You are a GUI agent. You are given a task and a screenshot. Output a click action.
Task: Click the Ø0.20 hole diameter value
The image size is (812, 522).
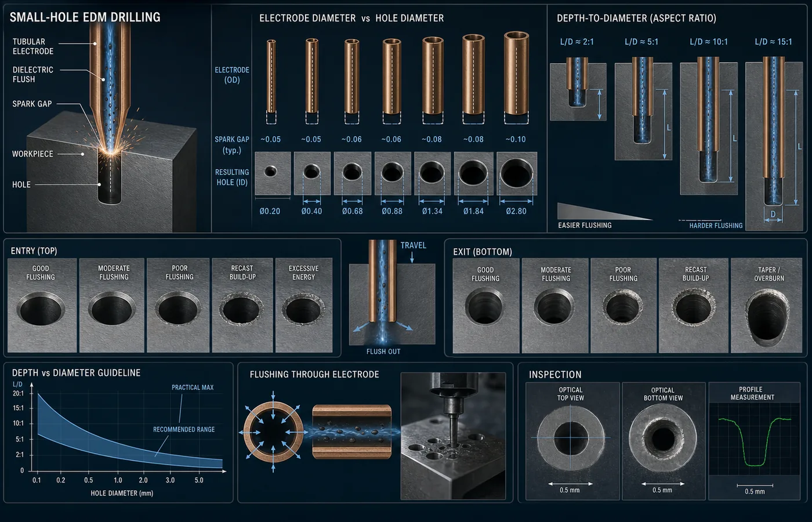coord(270,211)
